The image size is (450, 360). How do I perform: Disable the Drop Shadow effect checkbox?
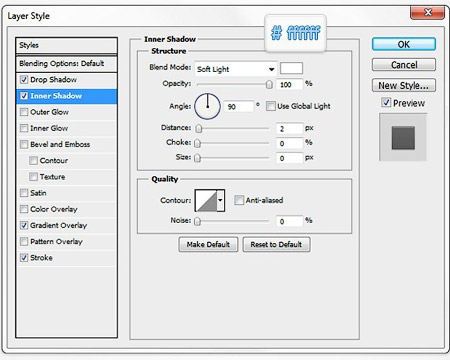pos(24,80)
